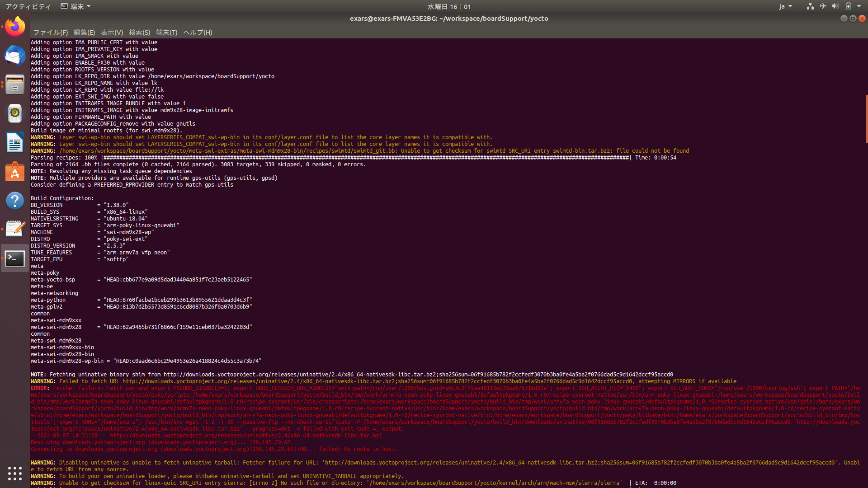868x488 pixels.
Task: Expand the 端末 app menu dropdown
Action: tap(76, 6)
